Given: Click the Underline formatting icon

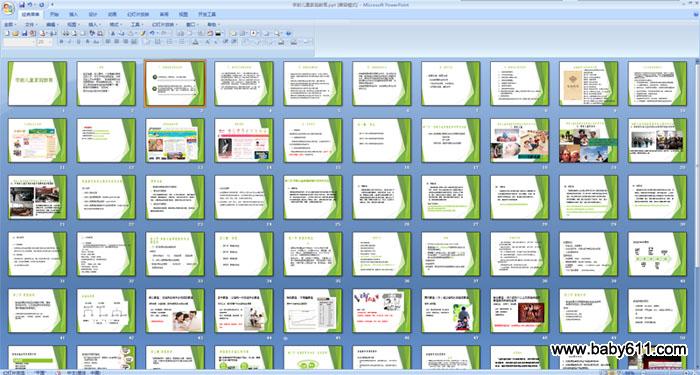Looking at the screenshot, I should click(79, 42).
